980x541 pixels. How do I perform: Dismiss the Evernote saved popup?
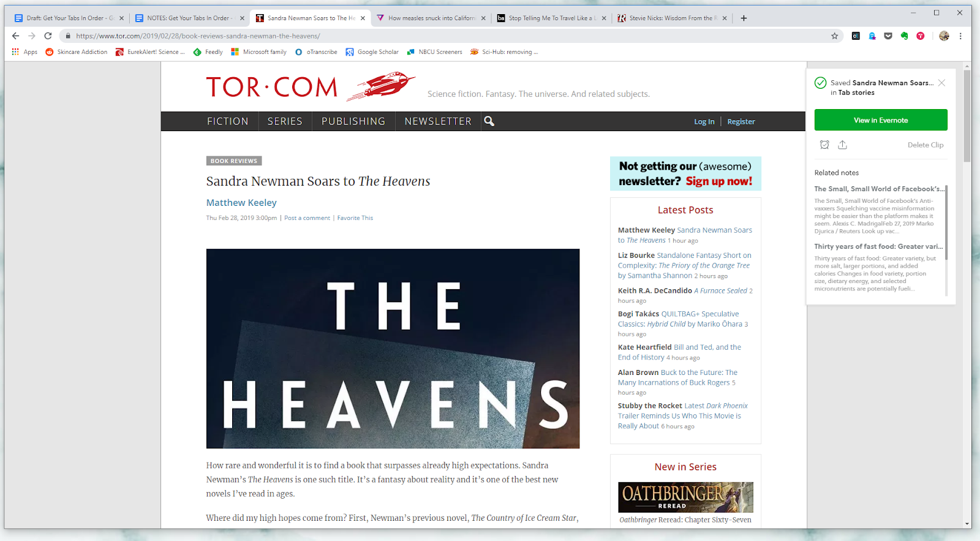pyautogui.click(x=941, y=83)
